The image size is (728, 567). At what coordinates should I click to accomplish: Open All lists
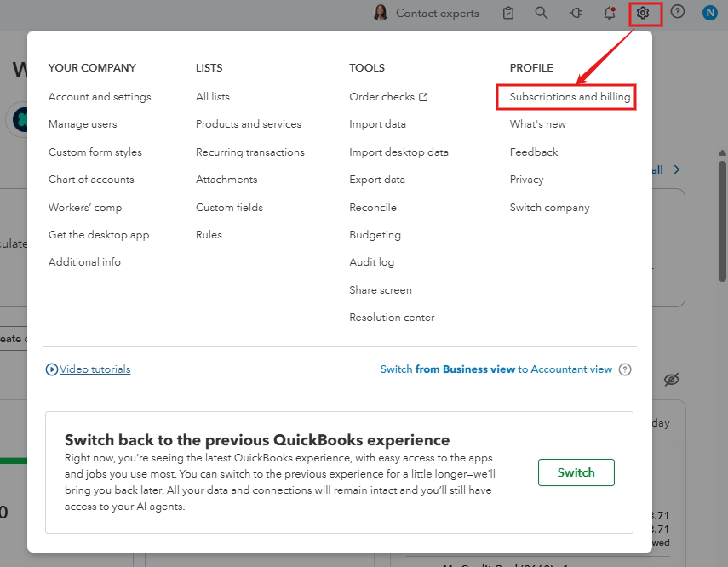click(213, 96)
